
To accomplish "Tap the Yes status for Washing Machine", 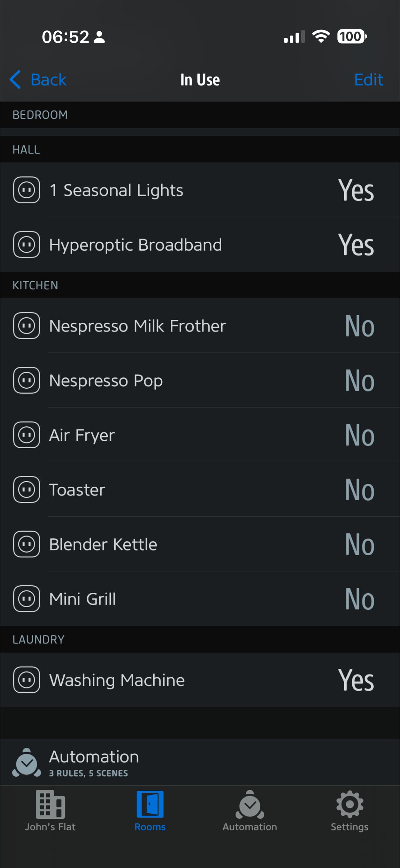I will [x=356, y=680].
